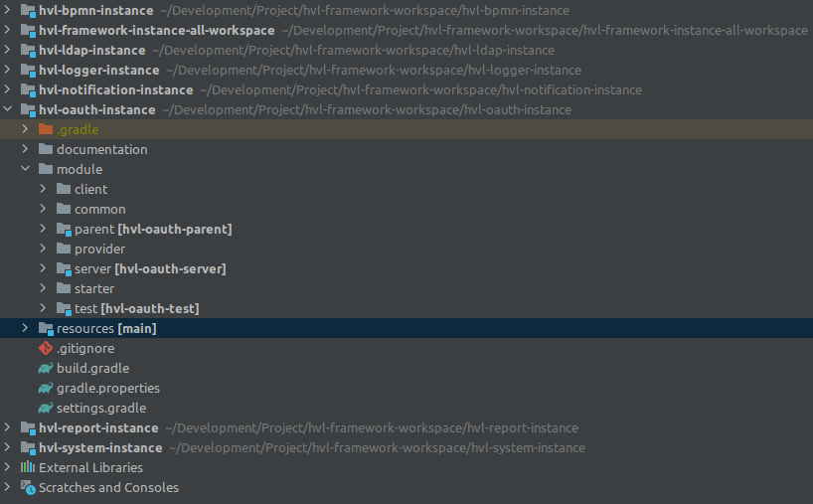Viewport: 813px width, 504px height.
Task: Click the resources [main] folder icon
Action: pyautogui.click(x=46, y=329)
